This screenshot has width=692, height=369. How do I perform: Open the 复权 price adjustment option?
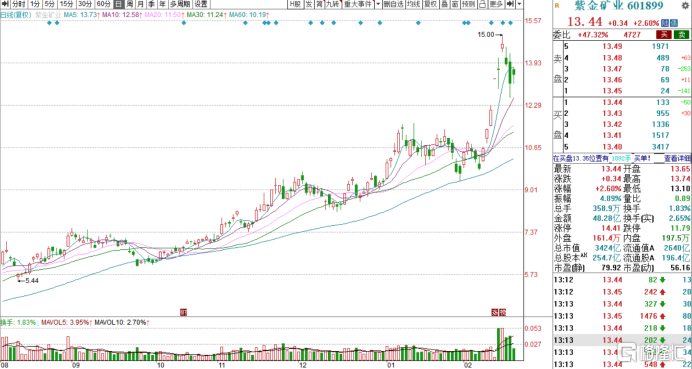(x=430, y=4)
